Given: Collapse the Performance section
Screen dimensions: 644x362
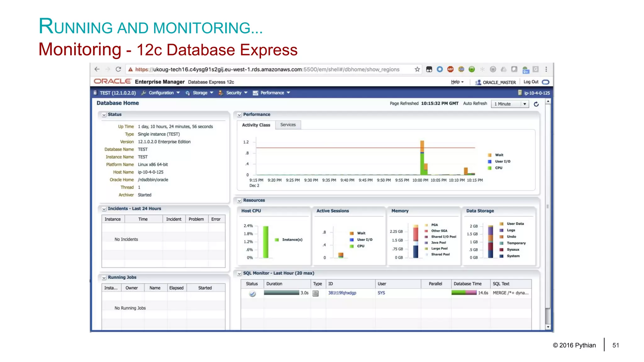Looking at the screenshot, I should (x=239, y=115).
